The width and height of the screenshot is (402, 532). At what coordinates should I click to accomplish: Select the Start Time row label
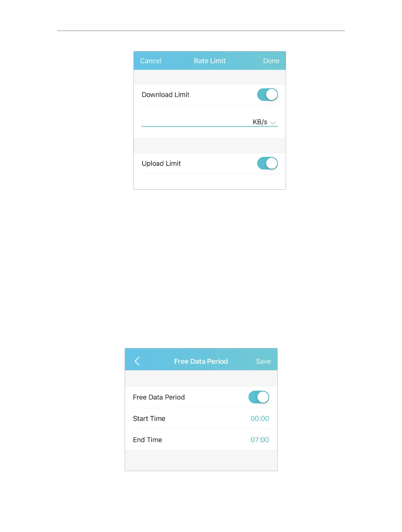click(149, 419)
